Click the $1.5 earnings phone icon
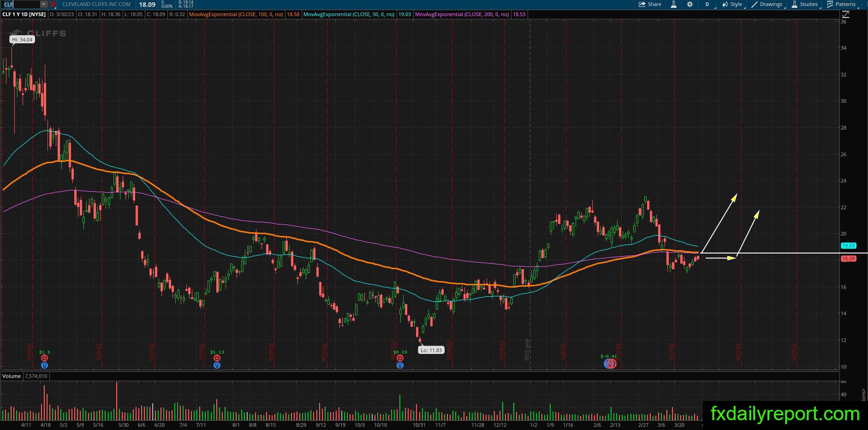The width and height of the screenshot is (868, 430). (x=44, y=358)
